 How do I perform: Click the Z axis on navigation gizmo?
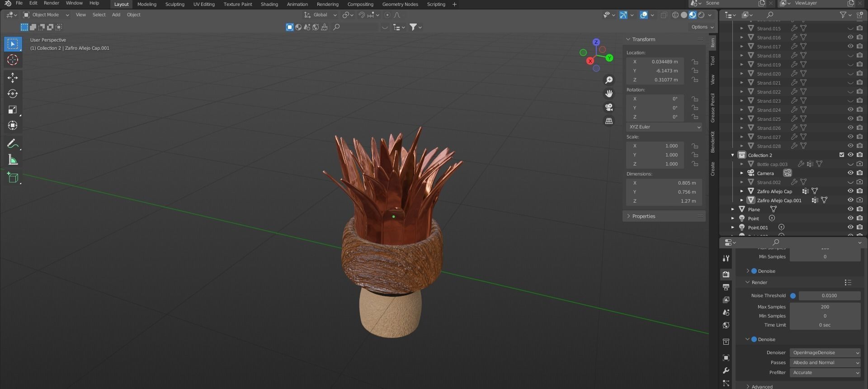[596, 42]
